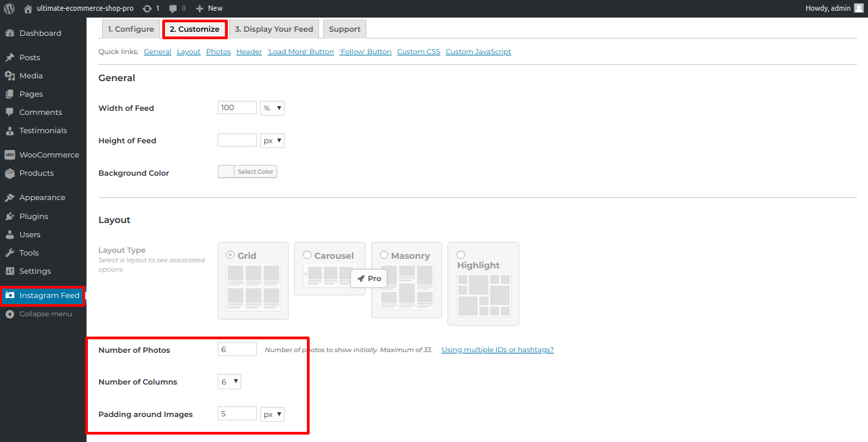Click the Collapse menu arrow icon
This screenshot has height=442, width=868.
pos(9,314)
